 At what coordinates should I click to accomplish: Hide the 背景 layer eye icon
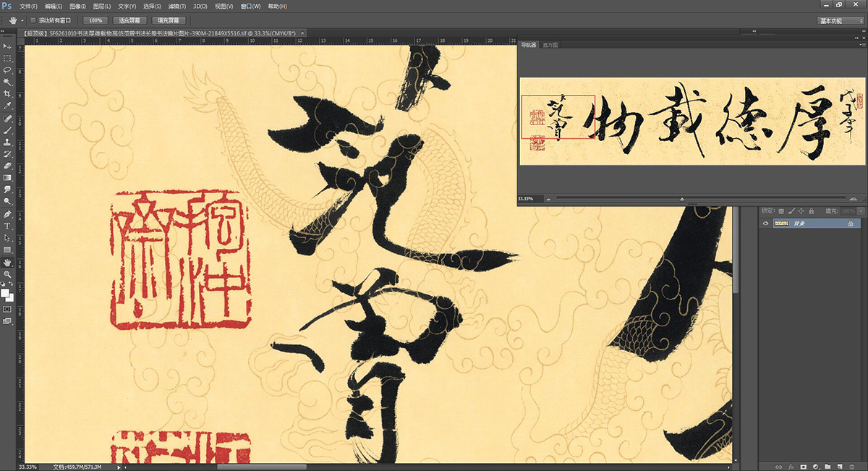click(x=765, y=224)
